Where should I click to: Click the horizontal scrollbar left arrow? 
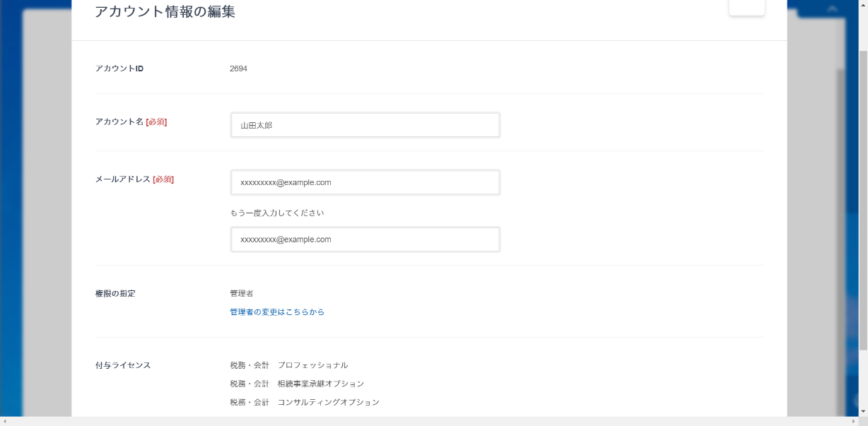tap(5, 421)
